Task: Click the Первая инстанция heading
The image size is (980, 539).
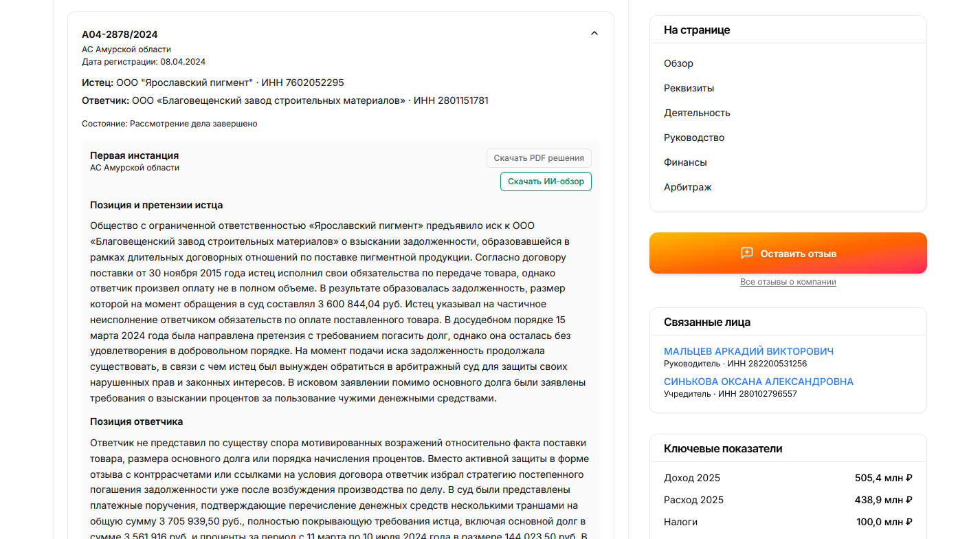Action: click(134, 155)
